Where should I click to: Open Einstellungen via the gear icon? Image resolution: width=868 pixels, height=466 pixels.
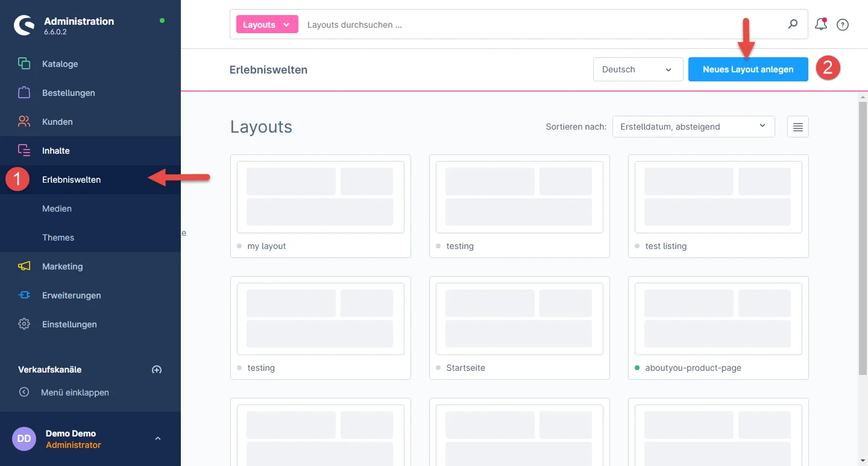24,324
